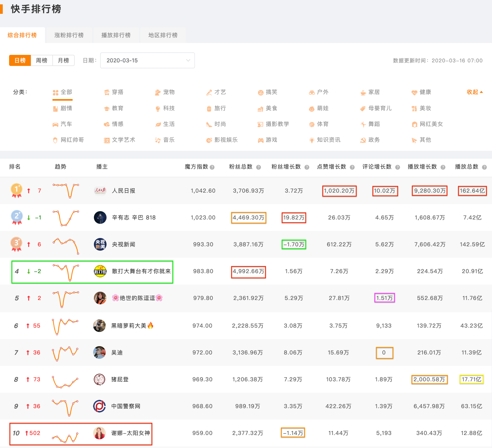Click trend sparkline for 黑暗萝莉大美
The image size is (492, 448).
(65, 326)
